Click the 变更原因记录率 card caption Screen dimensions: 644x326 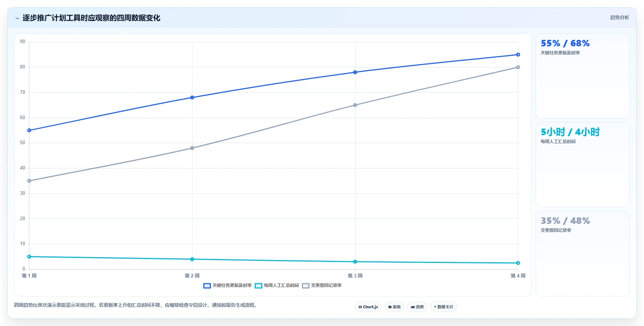pyautogui.click(x=556, y=230)
